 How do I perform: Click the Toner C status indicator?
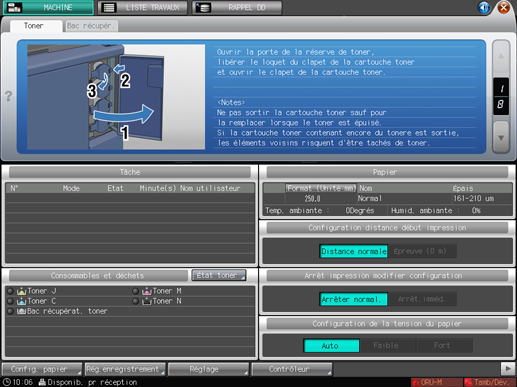11,301
